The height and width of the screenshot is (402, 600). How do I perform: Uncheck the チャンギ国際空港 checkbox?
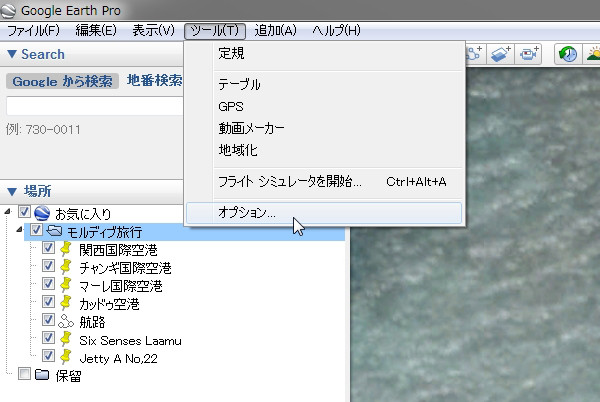point(48,265)
